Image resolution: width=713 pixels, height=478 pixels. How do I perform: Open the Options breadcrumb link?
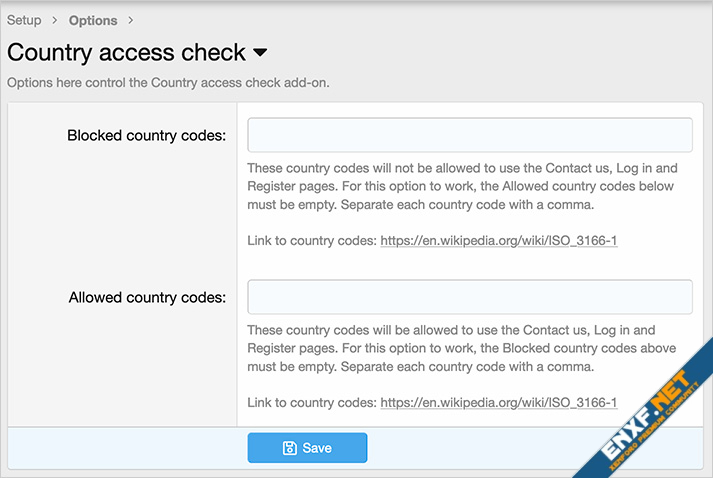point(93,20)
